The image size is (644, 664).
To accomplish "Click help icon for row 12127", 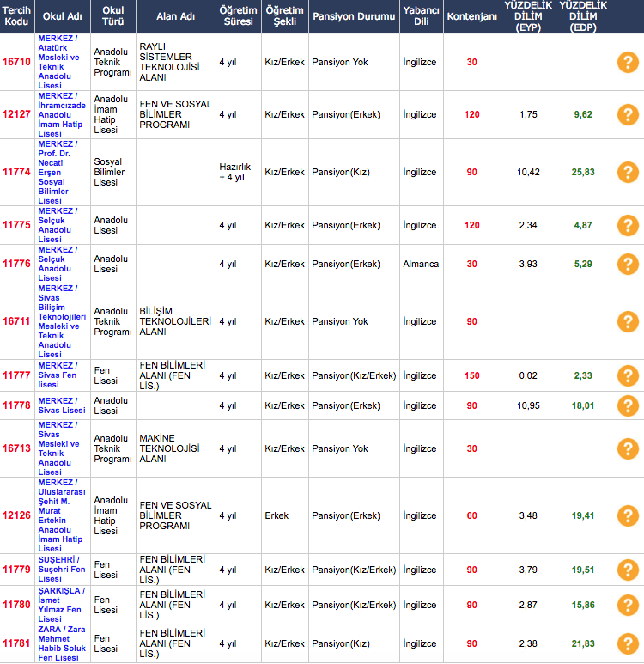I will pos(628,115).
